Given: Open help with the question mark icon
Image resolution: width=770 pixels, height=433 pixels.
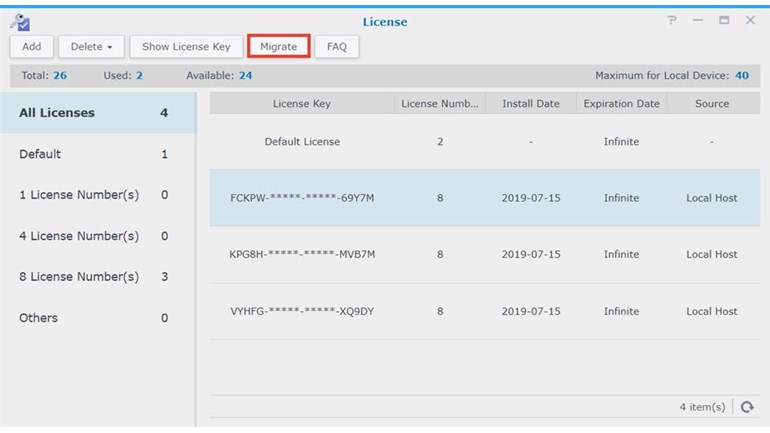Looking at the screenshot, I should coord(672,20).
